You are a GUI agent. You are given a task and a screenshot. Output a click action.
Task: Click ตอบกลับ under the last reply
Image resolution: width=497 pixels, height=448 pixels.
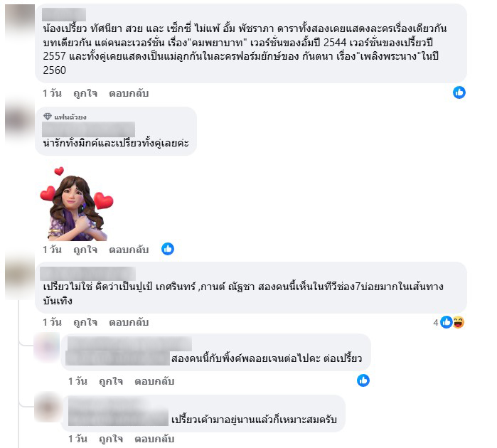(154, 439)
